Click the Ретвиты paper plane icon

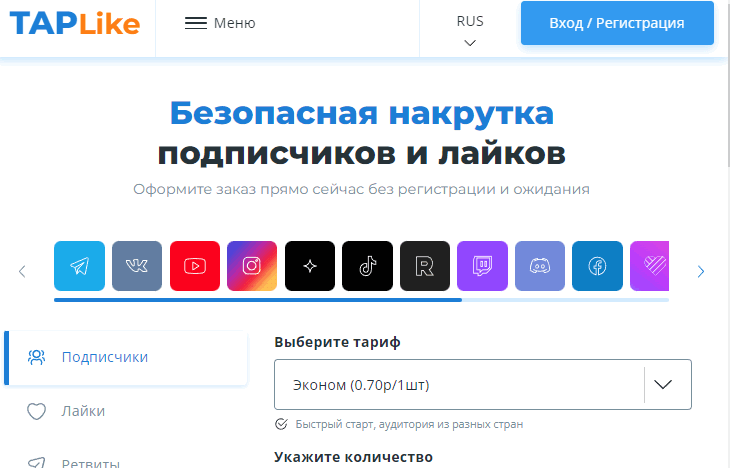36,462
